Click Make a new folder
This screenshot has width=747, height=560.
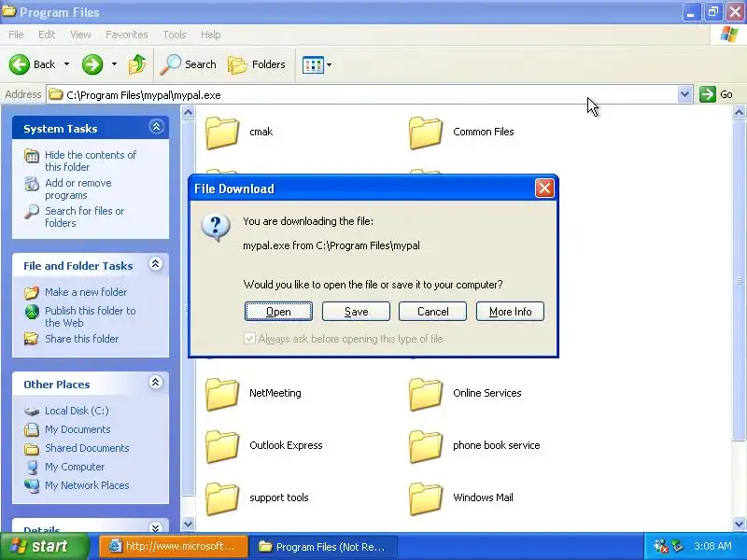click(86, 292)
